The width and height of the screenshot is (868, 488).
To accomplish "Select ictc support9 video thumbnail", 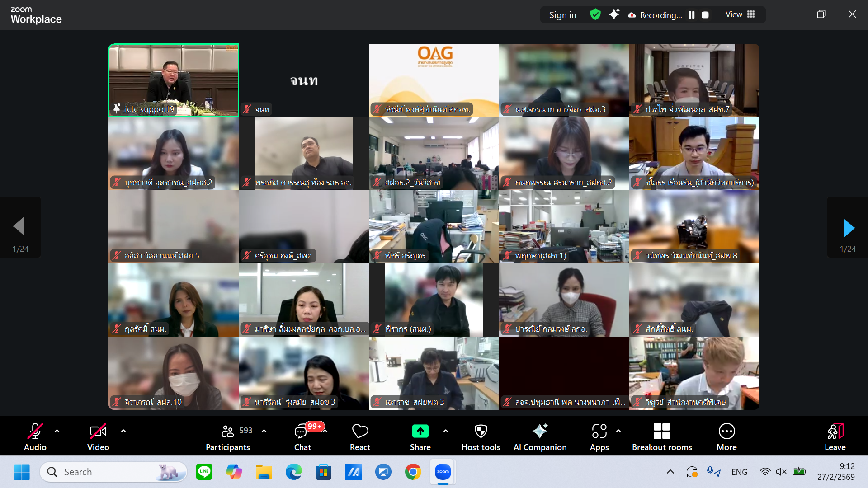I will (x=174, y=80).
